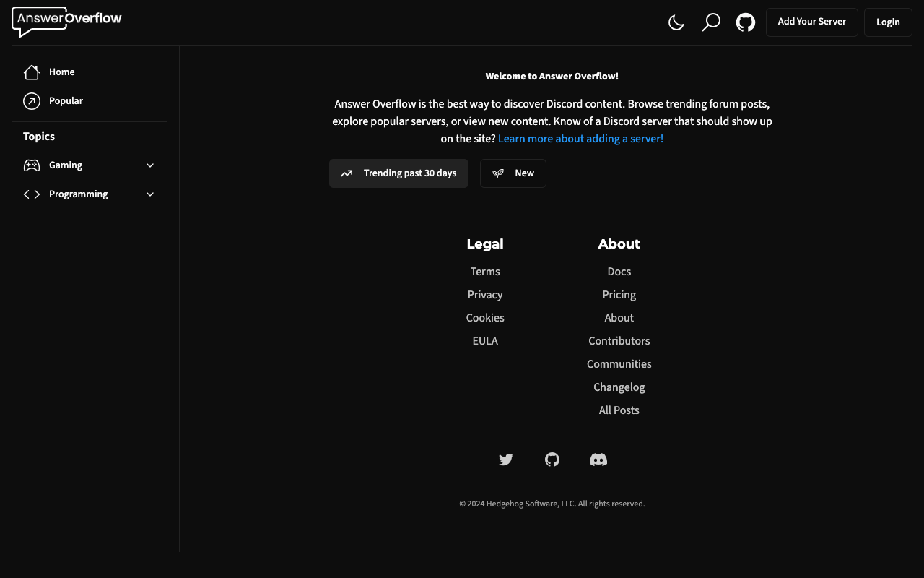Go to Home in sidebar

90,72
